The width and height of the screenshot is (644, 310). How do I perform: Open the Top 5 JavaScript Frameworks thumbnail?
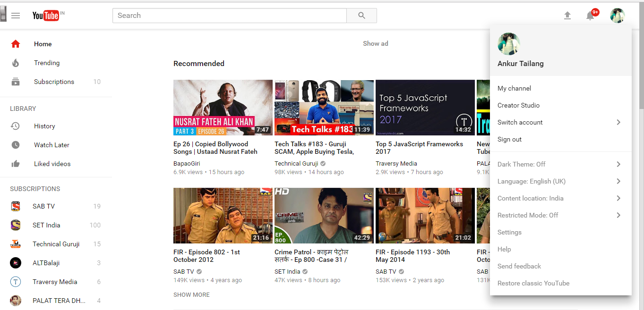pos(425,108)
